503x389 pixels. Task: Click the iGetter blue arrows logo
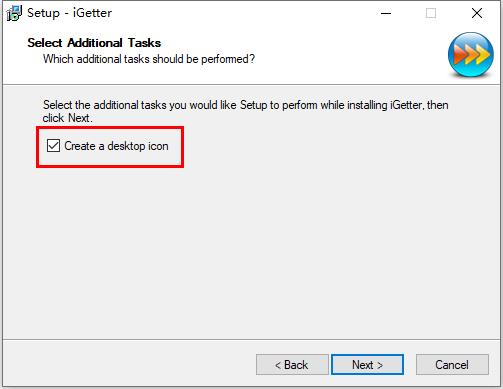pos(471,55)
